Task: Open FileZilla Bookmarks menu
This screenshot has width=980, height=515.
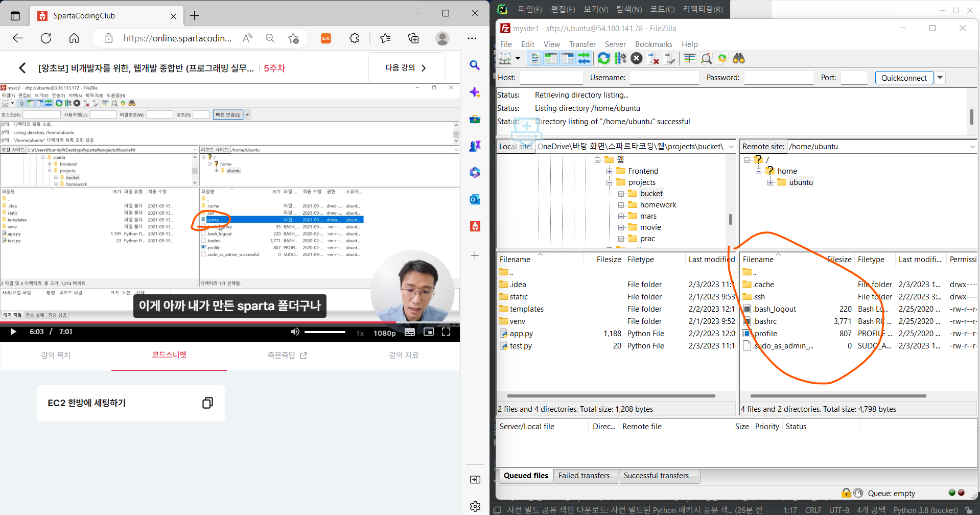Action: point(654,44)
